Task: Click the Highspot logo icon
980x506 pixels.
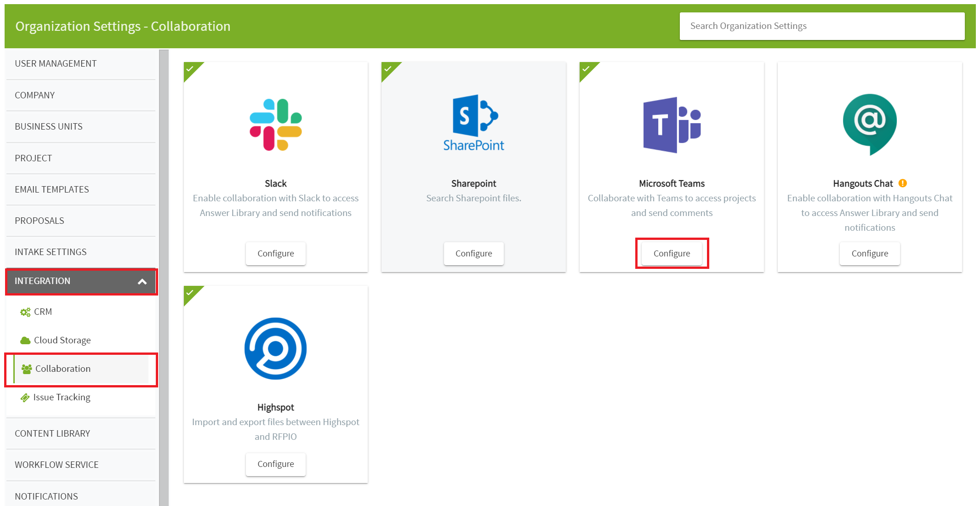Action: [x=276, y=348]
